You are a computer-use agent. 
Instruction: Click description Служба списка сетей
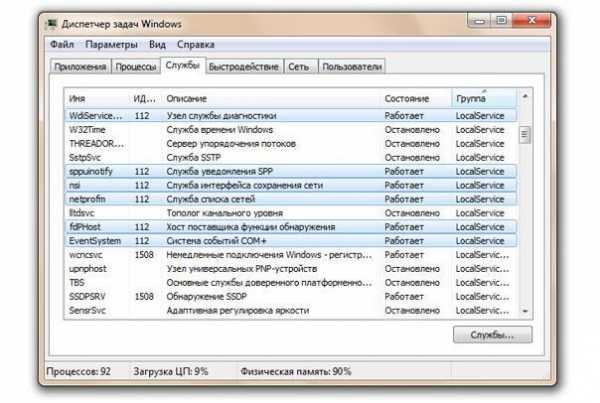[x=211, y=199]
